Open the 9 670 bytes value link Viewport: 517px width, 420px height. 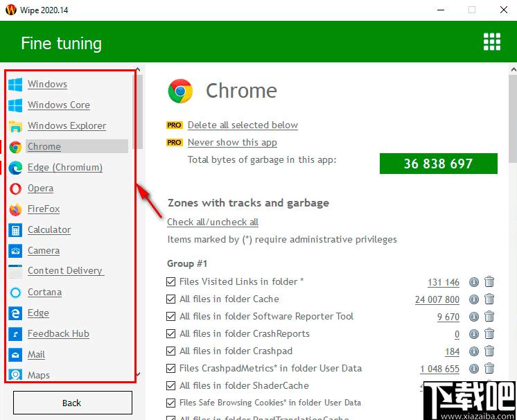[x=448, y=317]
